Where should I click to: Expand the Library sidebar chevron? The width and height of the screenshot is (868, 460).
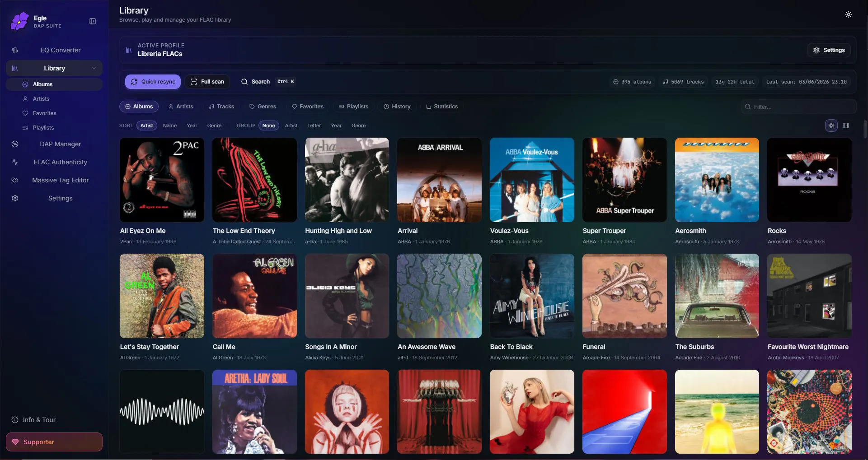[94, 68]
